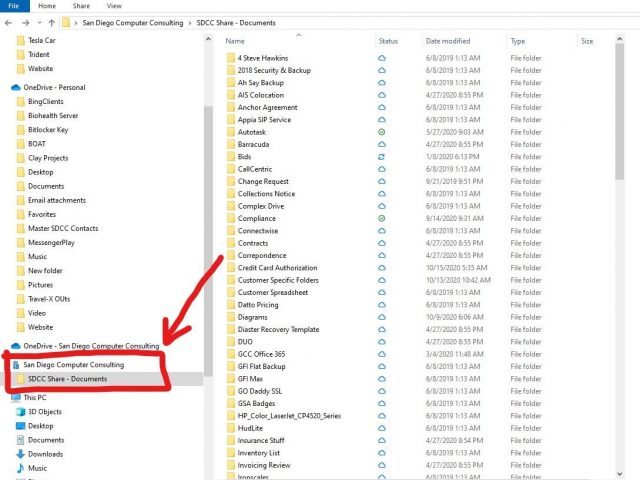The width and height of the screenshot is (640, 480).
Task: Select HP_Color_LaserJet_CP4520_Series folder name
Action: pos(289,416)
